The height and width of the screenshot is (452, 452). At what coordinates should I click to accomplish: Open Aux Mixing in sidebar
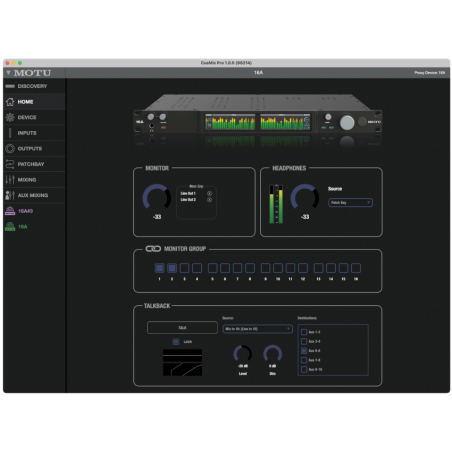(34, 195)
